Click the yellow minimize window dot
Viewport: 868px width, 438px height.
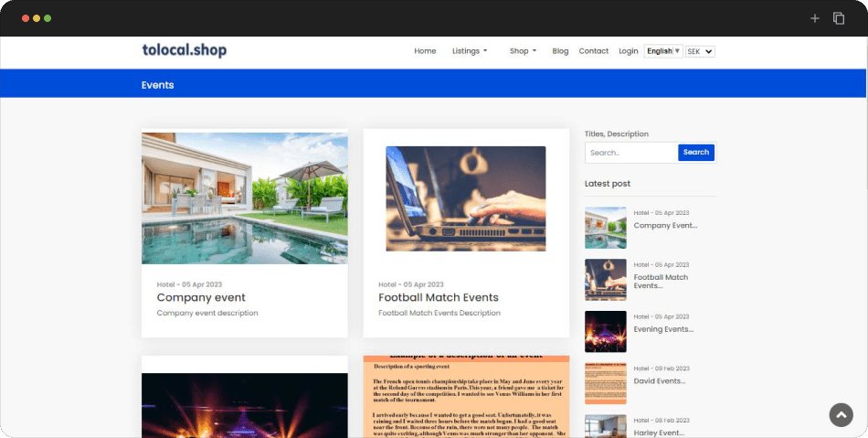pos(37,18)
